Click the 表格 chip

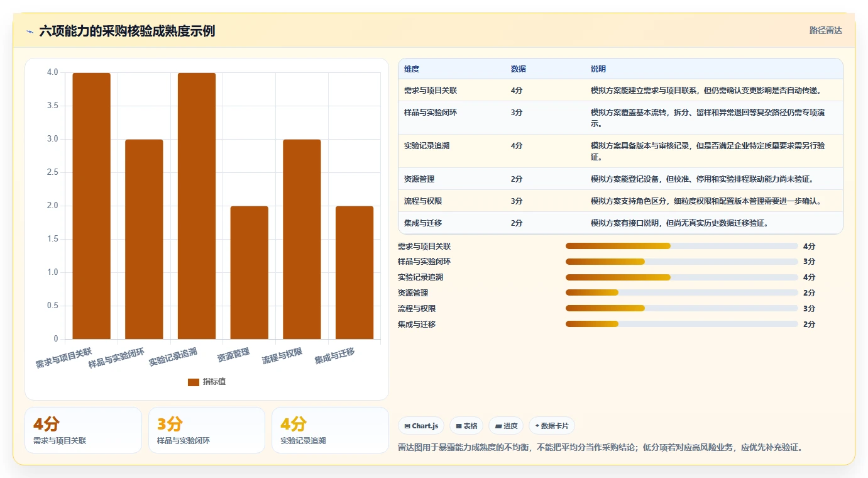pyautogui.click(x=467, y=426)
